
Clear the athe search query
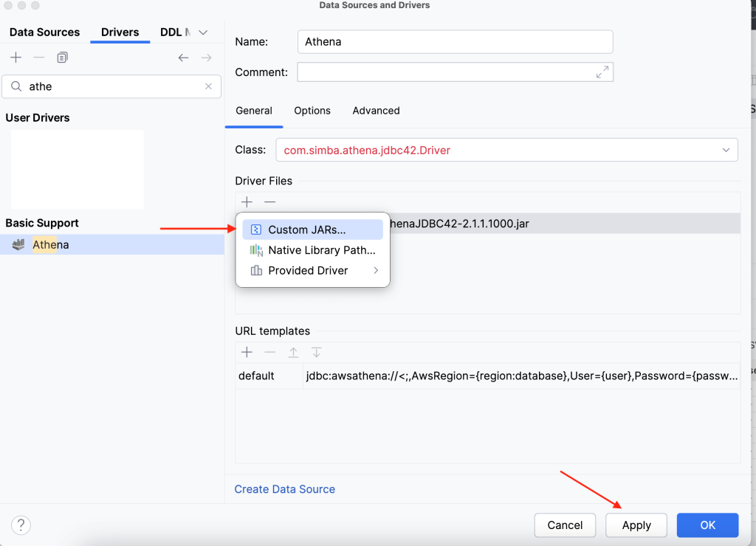(210, 86)
